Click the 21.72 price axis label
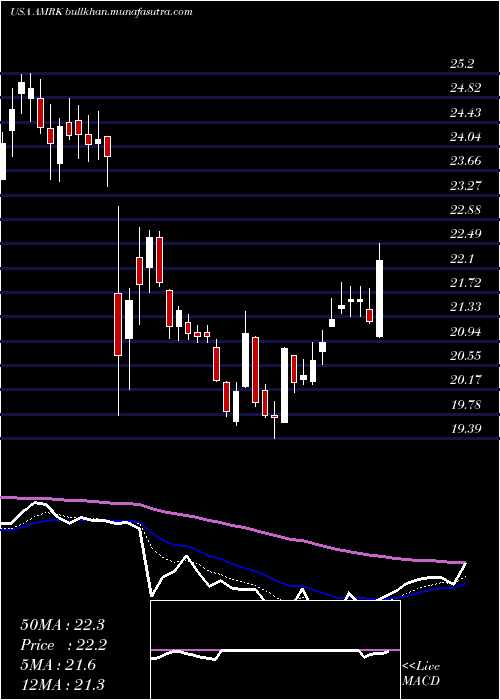The width and height of the screenshot is (500, 700). tap(465, 283)
